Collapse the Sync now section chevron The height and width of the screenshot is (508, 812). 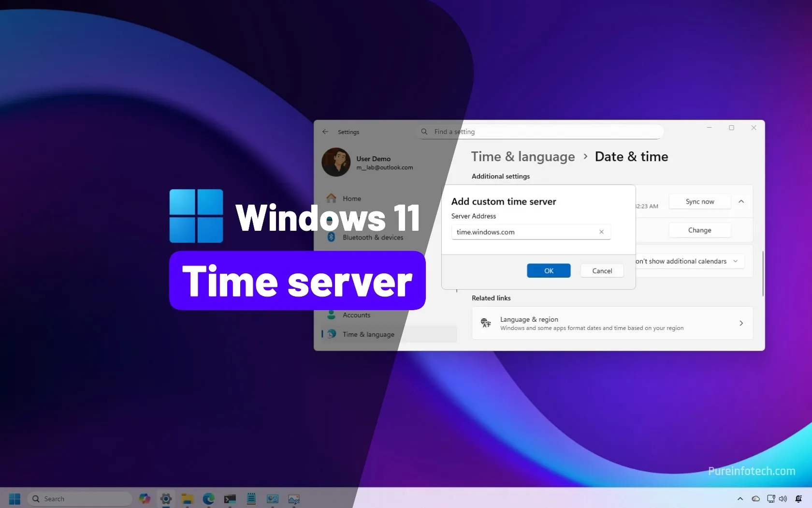pyautogui.click(x=741, y=202)
